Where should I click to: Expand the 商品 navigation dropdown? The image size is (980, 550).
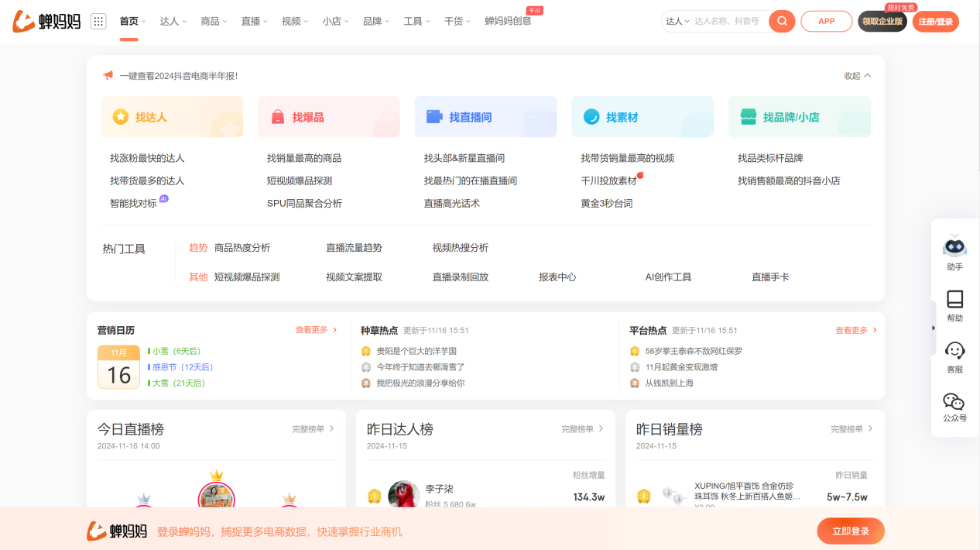point(214,21)
